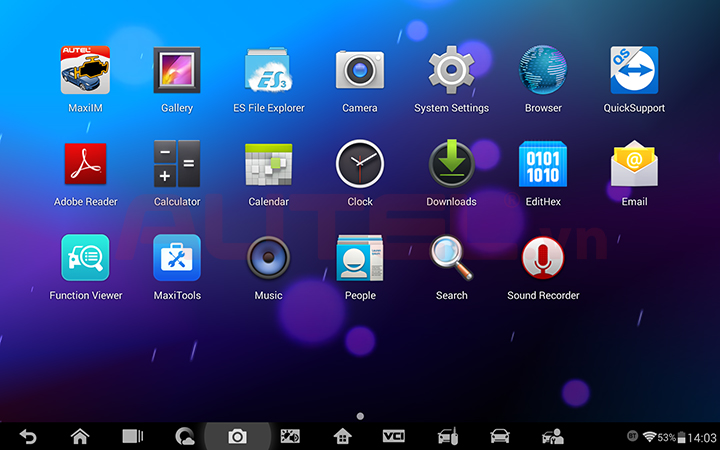Tap the 14:03 clock in status bar
The width and height of the screenshot is (720, 450).
702,438
